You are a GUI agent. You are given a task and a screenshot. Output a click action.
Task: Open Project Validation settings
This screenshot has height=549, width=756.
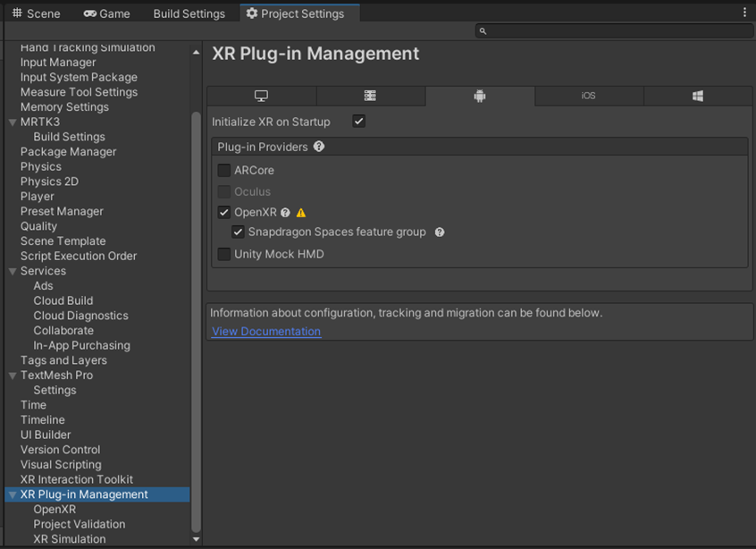(x=79, y=525)
